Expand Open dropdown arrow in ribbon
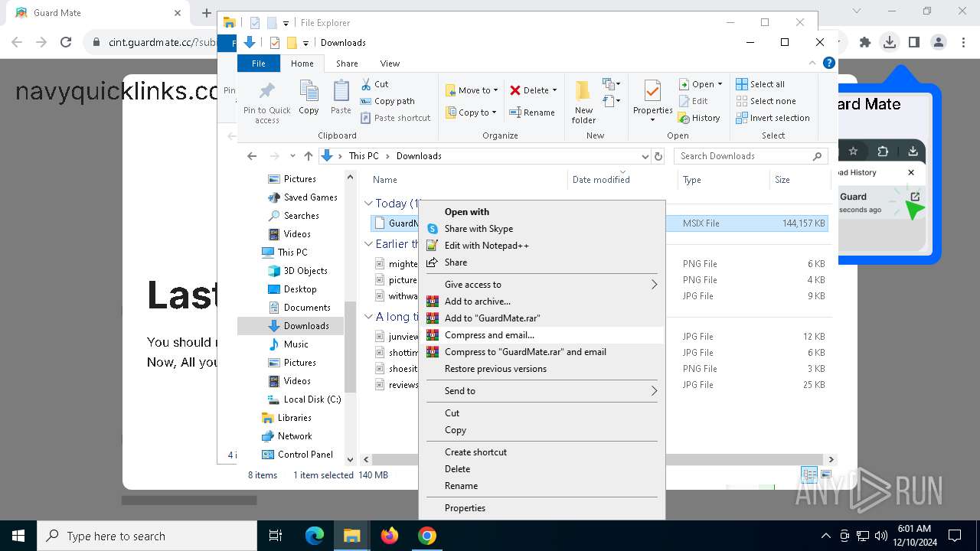This screenshot has height=551, width=980. coord(720,84)
